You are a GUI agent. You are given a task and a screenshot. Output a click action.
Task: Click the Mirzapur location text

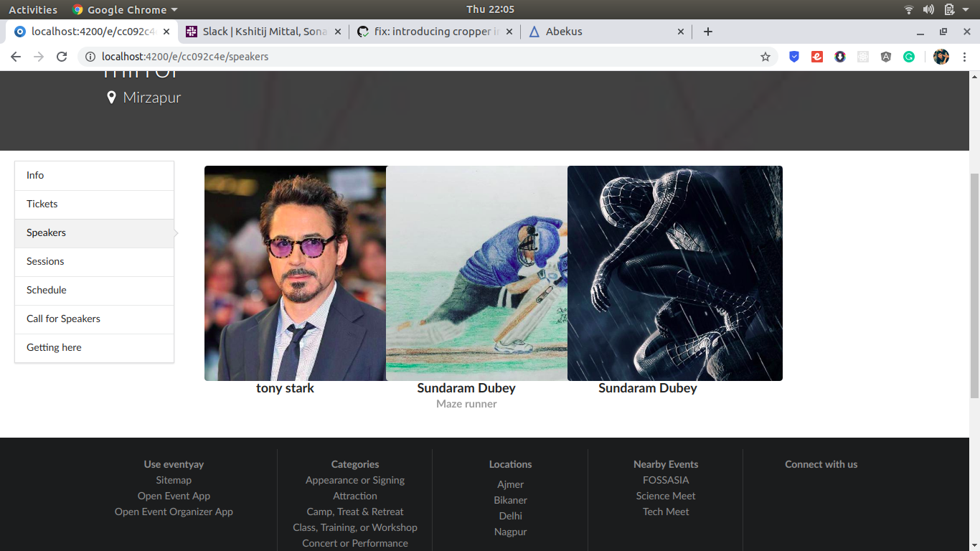152,98
